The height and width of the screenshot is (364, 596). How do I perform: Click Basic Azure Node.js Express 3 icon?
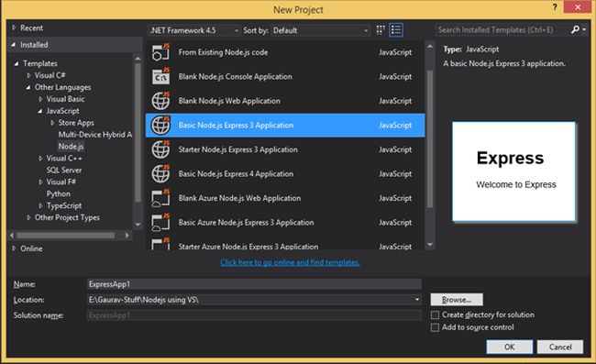coord(160,222)
